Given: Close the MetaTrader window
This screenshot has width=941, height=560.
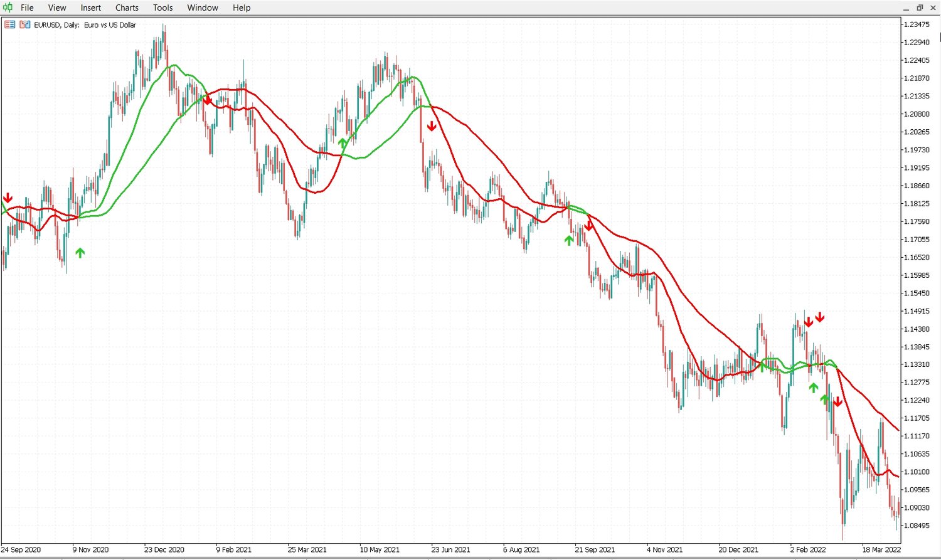Looking at the screenshot, I should coord(933,8).
